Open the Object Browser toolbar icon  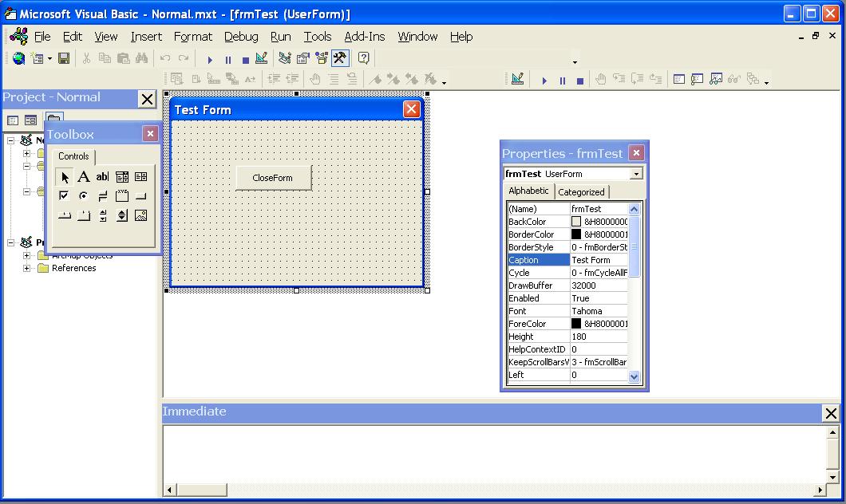[322, 58]
